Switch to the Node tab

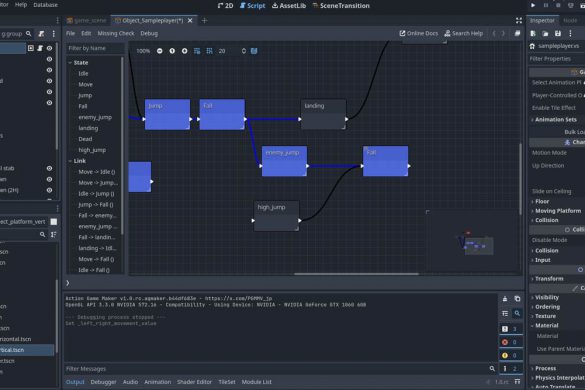570,21
